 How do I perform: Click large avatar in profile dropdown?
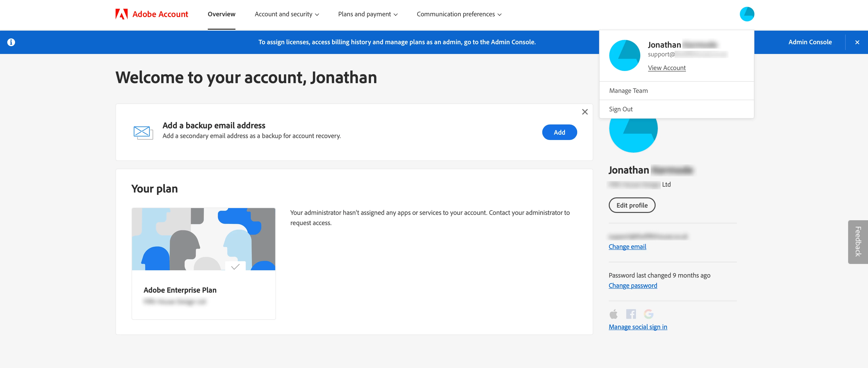pyautogui.click(x=624, y=56)
